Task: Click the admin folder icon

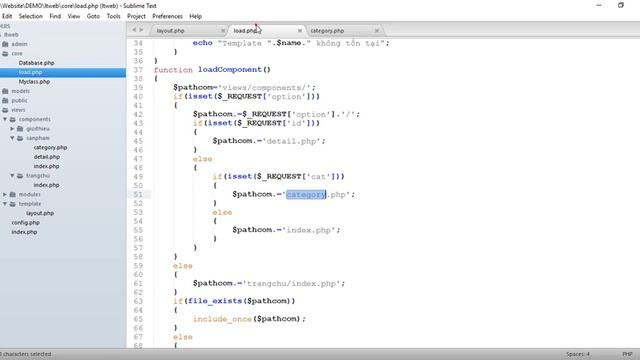Action: pyautogui.click(x=5, y=44)
